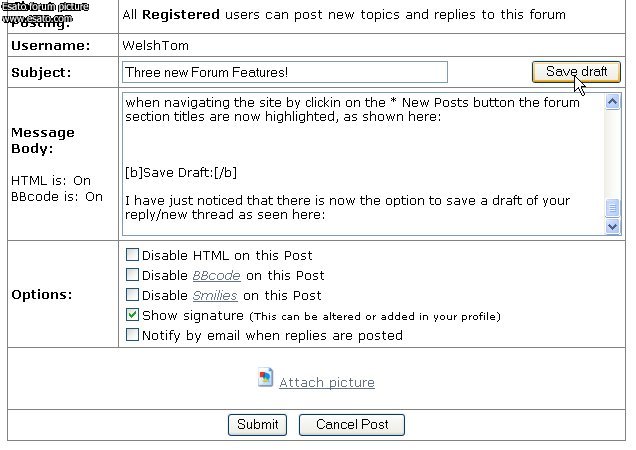Check Disable Smilies on this Post
The height and width of the screenshot is (450, 636).
click(x=132, y=295)
